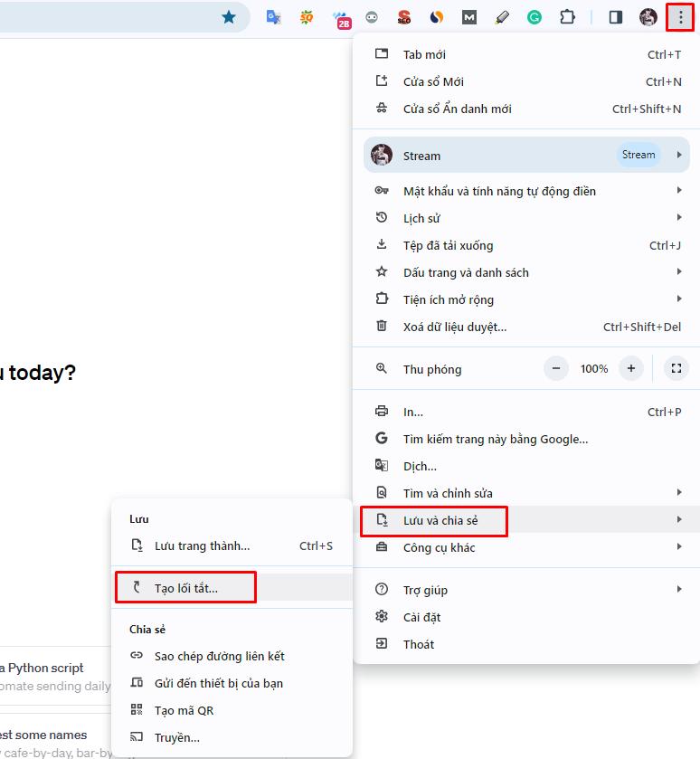Open the Stream profile row
Image resolution: width=700 pixels, height=759 pixels.
526,155
